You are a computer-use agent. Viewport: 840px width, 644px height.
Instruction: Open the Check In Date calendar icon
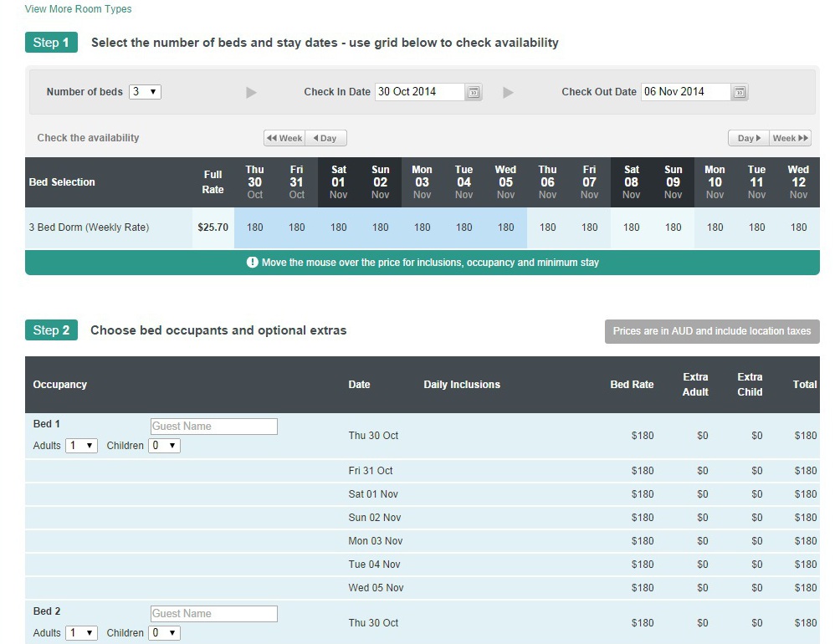pos(474,92)
